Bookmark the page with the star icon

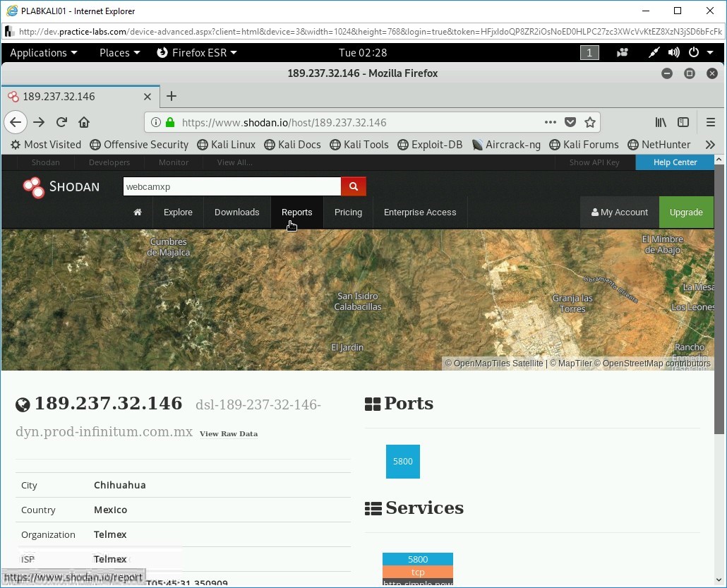590,121
